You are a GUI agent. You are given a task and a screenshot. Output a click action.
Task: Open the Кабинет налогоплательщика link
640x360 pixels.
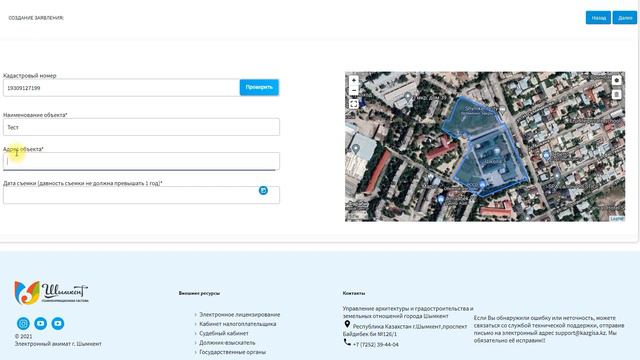238,324
